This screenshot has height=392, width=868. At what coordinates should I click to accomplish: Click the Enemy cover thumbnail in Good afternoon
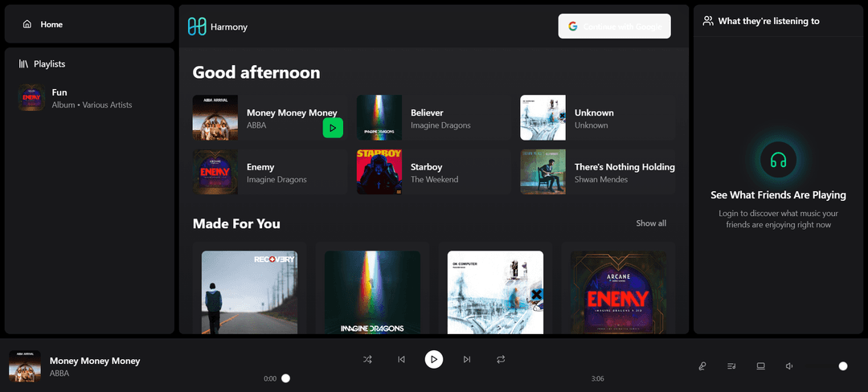coord(215,172)
